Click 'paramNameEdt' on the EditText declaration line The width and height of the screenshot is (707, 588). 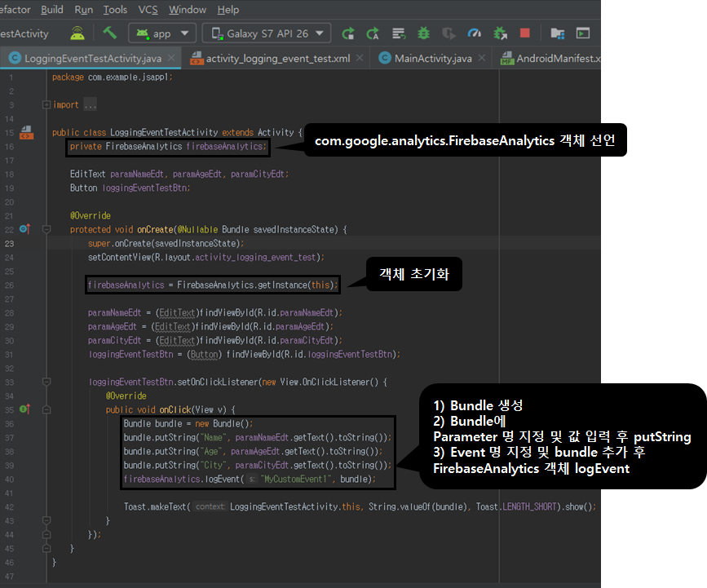click(x=137, y=174)
